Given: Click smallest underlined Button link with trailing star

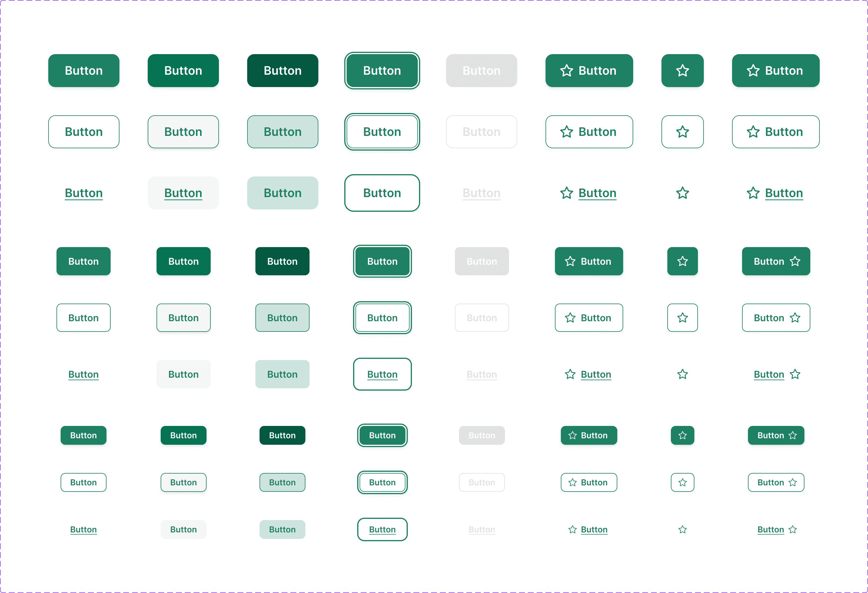Looking at the screenshot, I should pyautogui.click(x=776, y=529).
